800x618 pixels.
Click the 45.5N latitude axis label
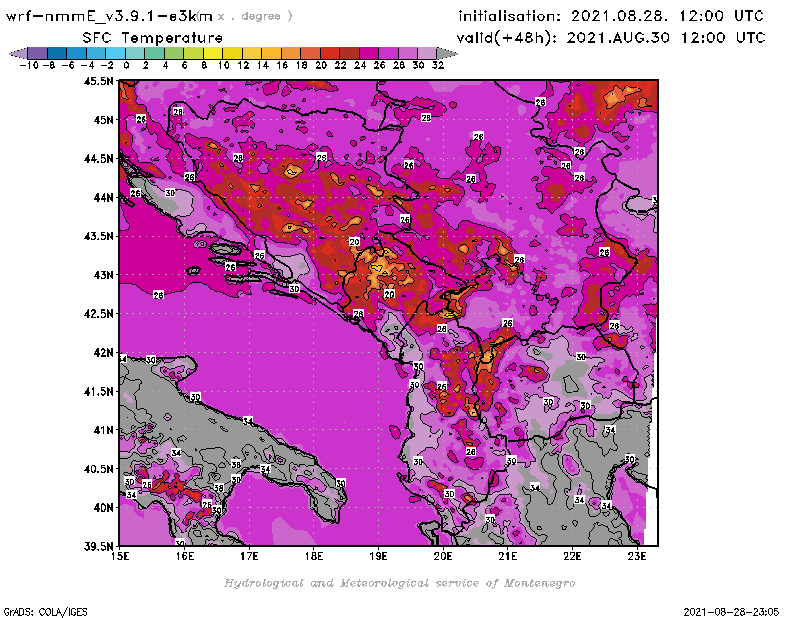point(98,81)
